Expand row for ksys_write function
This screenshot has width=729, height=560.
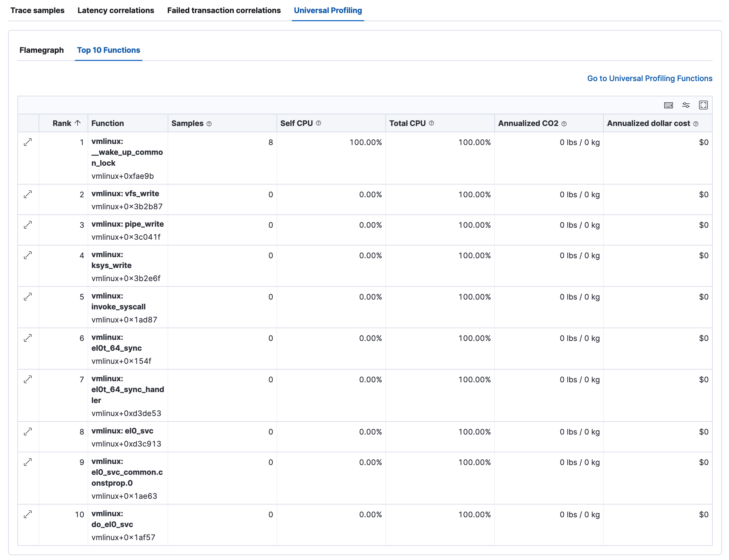28,255
